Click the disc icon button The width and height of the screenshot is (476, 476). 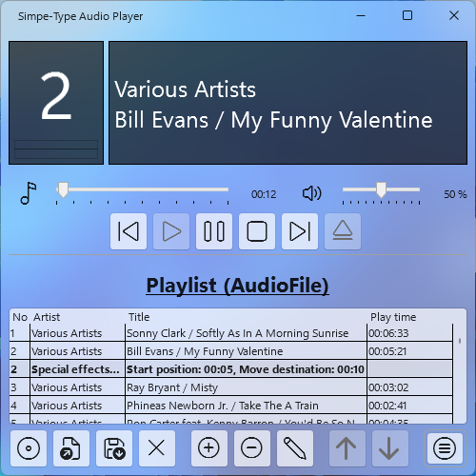pos(29,448)
